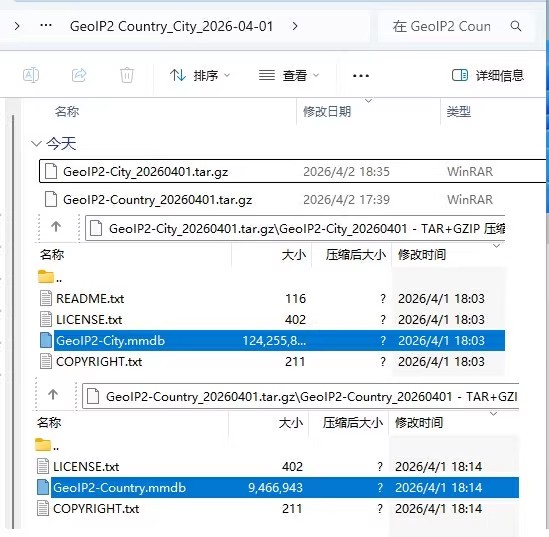Open parent folder in City archive list
The image size is (549, 537).
(x=49, y=277)
